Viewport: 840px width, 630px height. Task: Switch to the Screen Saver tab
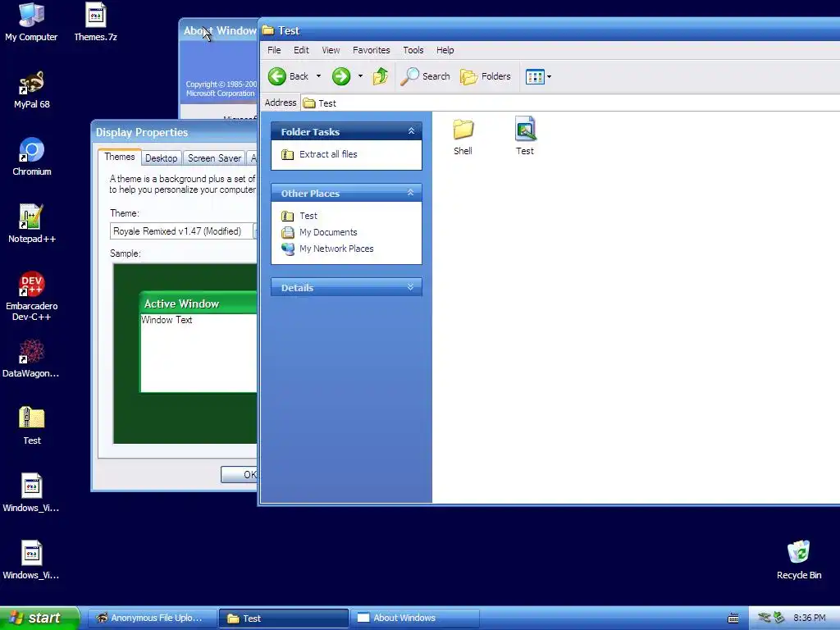pyautogui.click(x=214, y=158)
